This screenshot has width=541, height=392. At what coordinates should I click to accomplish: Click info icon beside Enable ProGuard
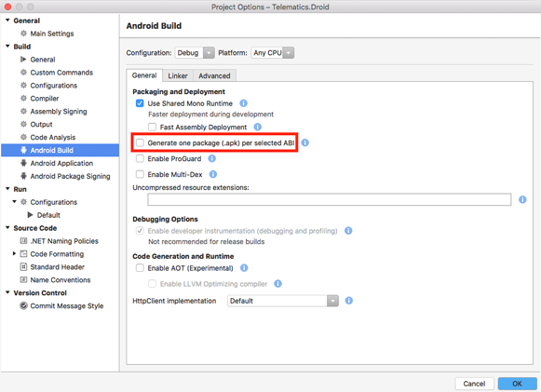coord(212,158)
